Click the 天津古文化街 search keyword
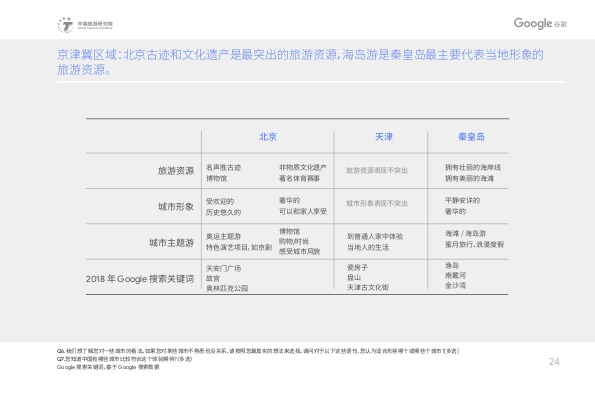The width and height of the screenshot is (595, 396). (368, 288)
